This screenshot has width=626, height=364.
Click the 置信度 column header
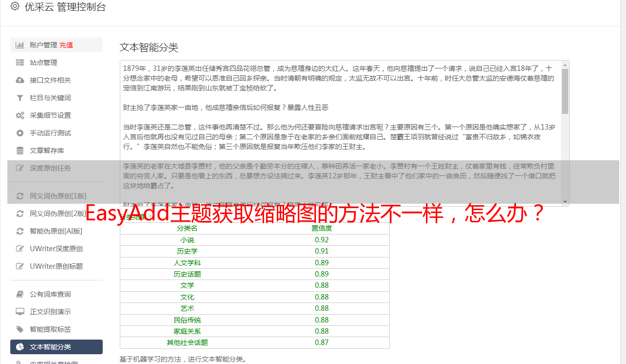(x=322, y=228)
